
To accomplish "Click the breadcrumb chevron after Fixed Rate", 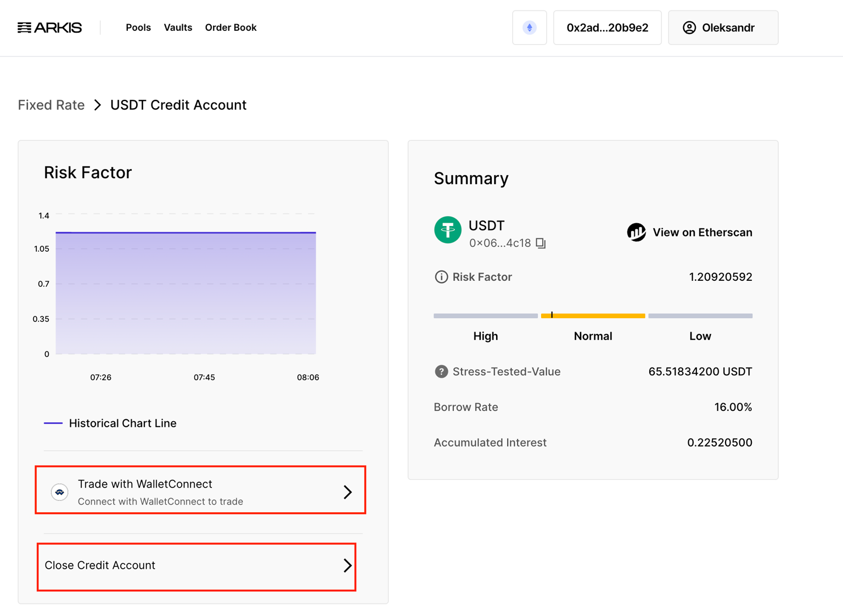I will point(98,105).
